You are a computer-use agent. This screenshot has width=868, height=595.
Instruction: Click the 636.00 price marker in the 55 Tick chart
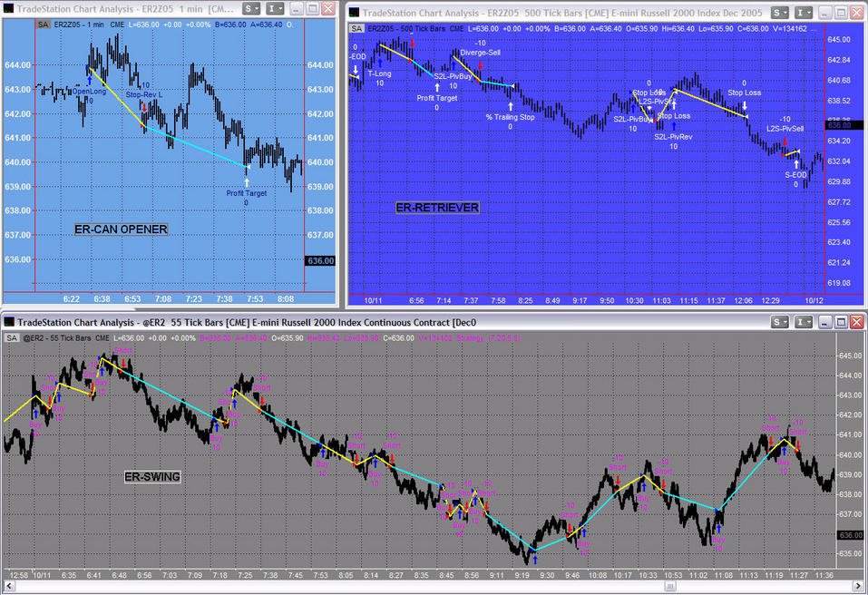click(851, 535)
